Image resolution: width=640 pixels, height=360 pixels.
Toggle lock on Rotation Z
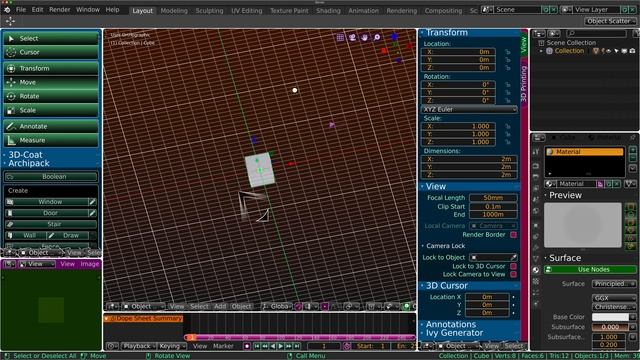click(x=508, y=100)
